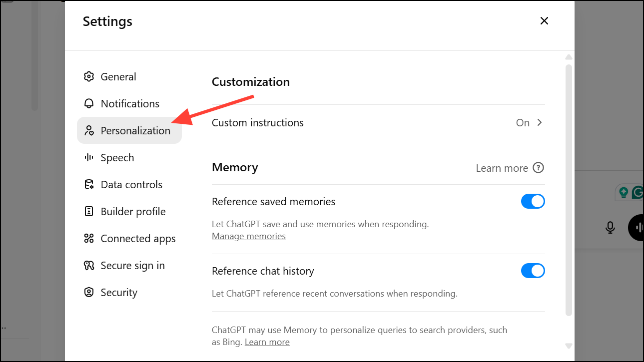The height and width of the screenshot is (362, 644).
Task: Click the Notifications bell icon
Action: [x=89, y=104]
